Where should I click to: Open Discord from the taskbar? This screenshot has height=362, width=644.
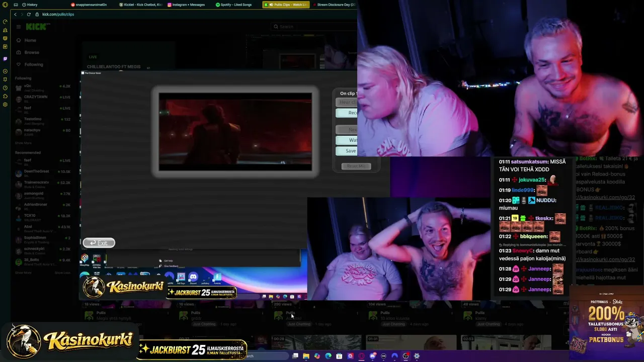point(372,356)
